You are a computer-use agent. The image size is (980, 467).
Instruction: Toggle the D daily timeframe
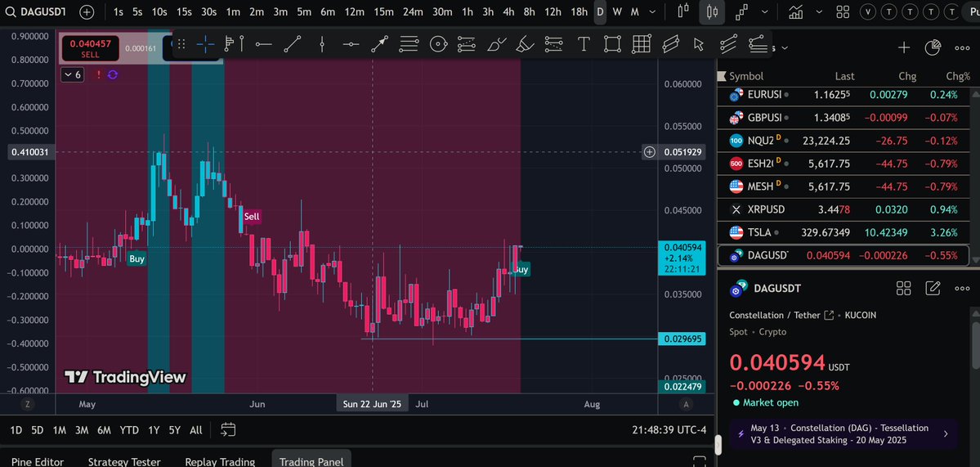pyautogui.click(x=600, y=12)
